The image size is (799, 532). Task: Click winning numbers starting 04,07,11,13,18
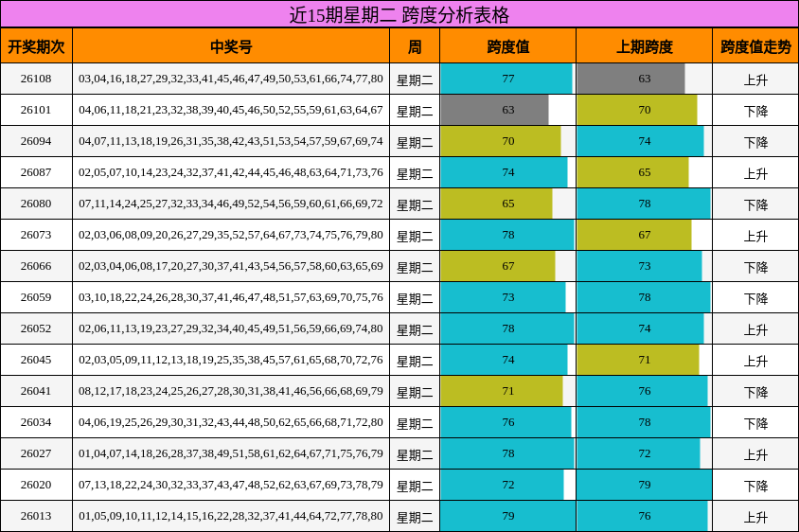pos(231,141)
